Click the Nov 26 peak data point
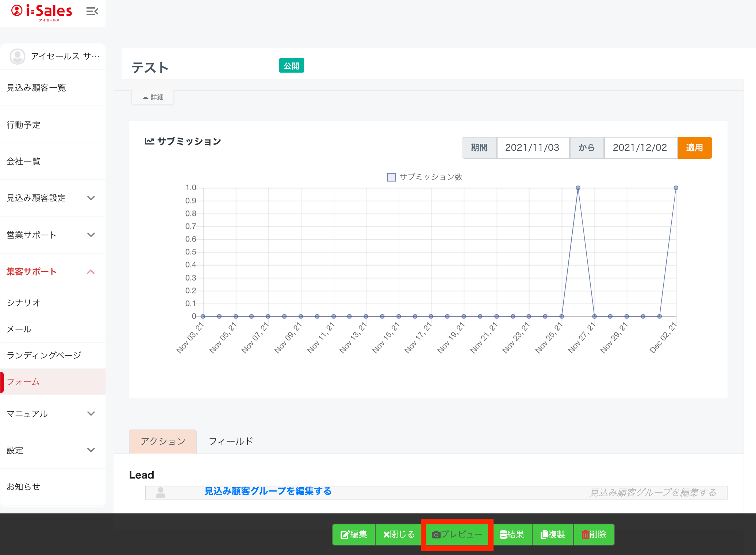This screenshot has width=756, height=555. [578, 188]
